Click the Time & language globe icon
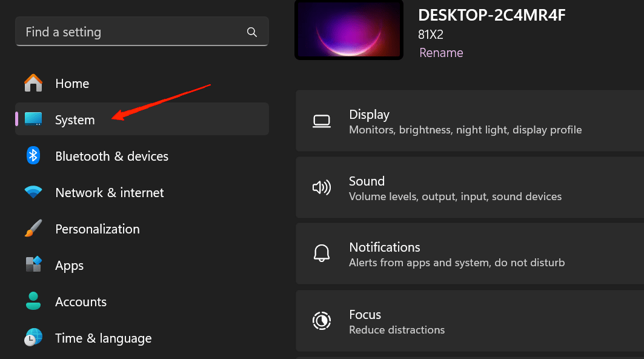Viewport: 644px width, 359px height. click(33, 338)
